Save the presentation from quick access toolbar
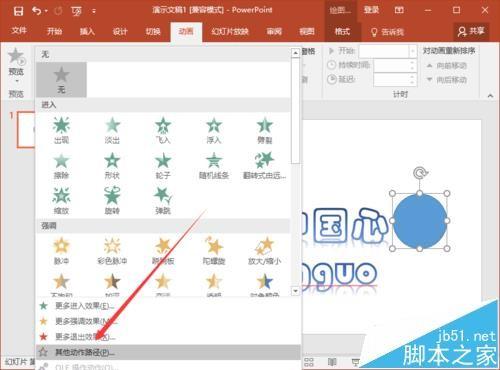500x370 pixels. [18, 11]
